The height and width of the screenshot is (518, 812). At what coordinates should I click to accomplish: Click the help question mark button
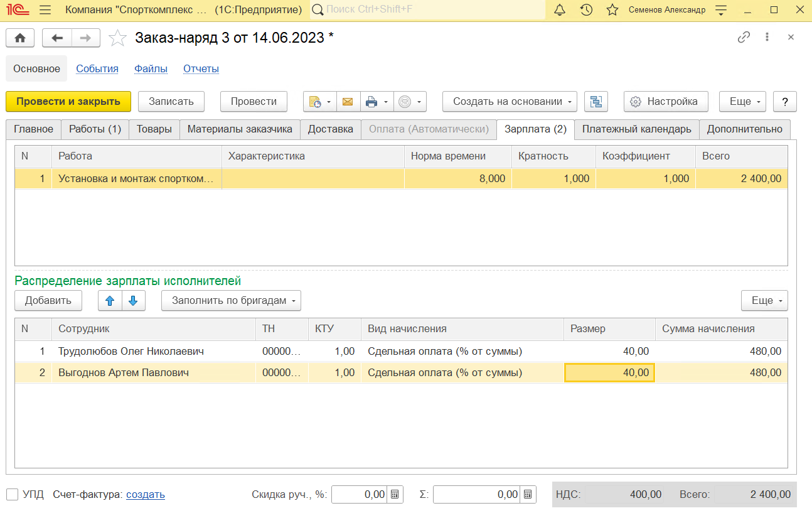click(785, 101)
